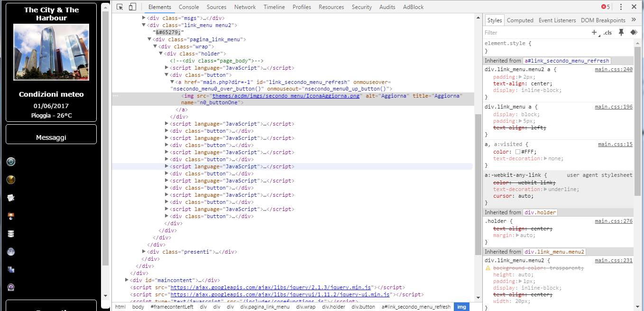The height and width of the screenshot is (311, 644).
Task: Open the Sources tab
Action: click(x=217, y=7)
